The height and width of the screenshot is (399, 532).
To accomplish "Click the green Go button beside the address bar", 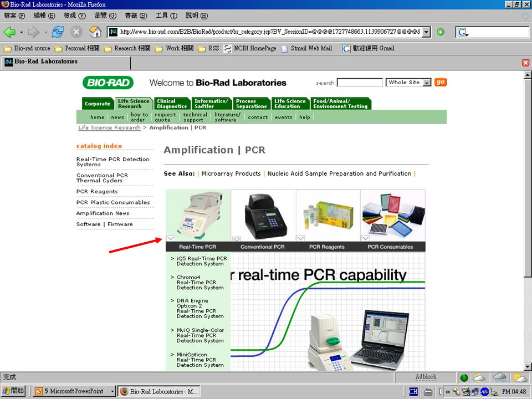I will (441, 32).
